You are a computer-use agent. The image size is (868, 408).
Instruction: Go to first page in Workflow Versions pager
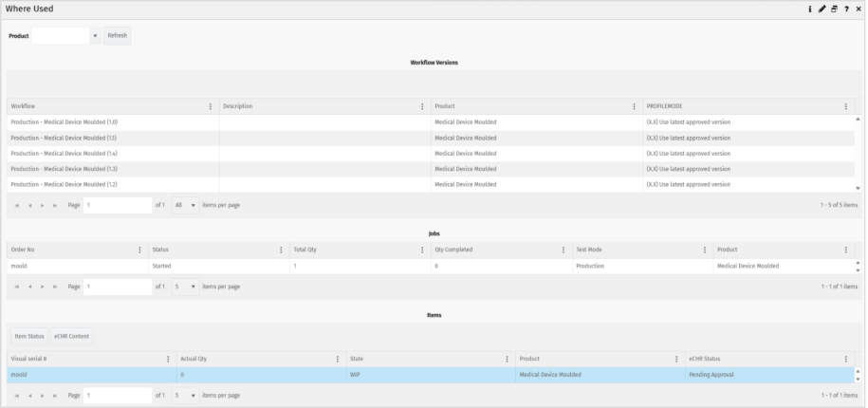coord(17,205)
